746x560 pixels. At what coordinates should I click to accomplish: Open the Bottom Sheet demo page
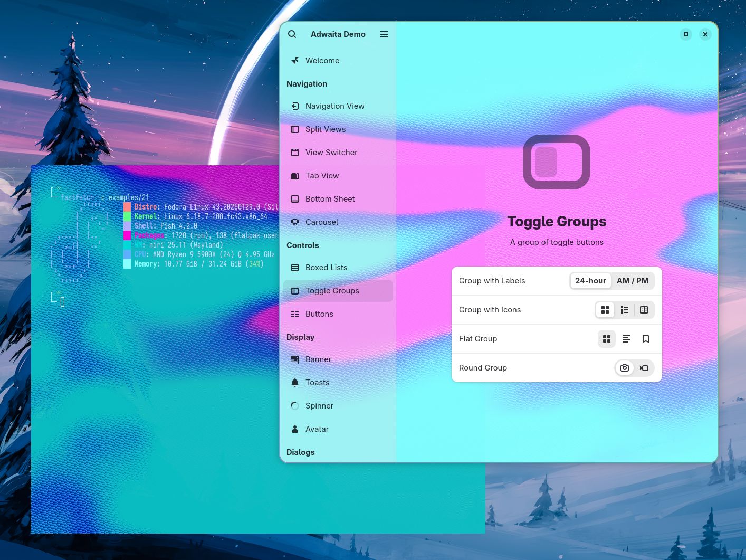(x=330, y=199)
